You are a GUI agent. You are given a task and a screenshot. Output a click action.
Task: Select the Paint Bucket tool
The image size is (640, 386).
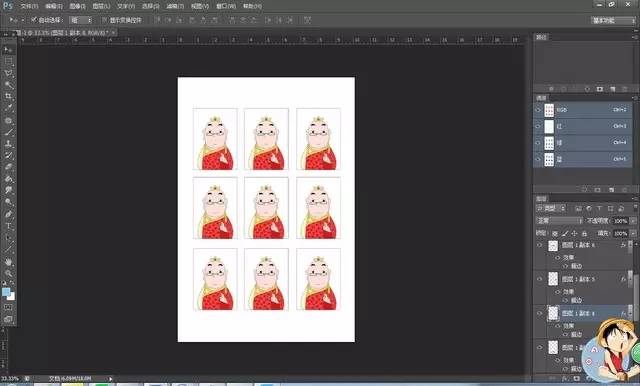click(x=8, y=179)
